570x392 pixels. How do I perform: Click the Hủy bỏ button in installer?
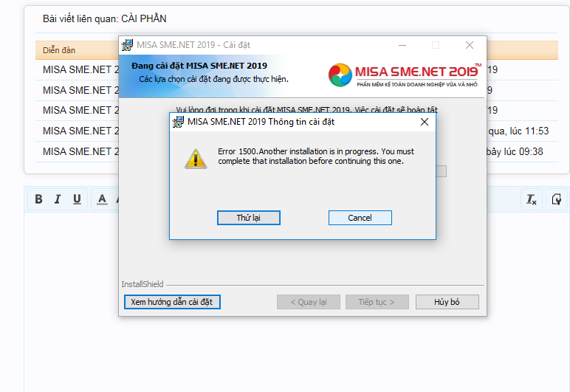[447, 302]
